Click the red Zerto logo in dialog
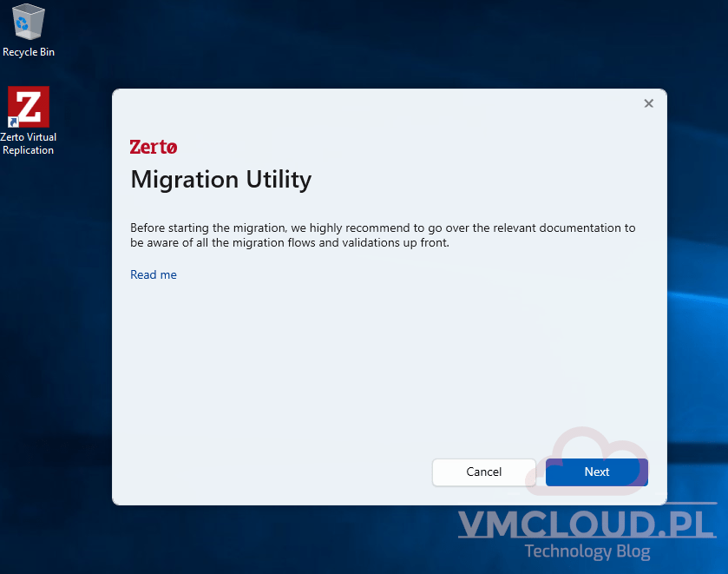The height and width of the screenshot is (574, 728). pyautogui.click(x=154, y=147)
